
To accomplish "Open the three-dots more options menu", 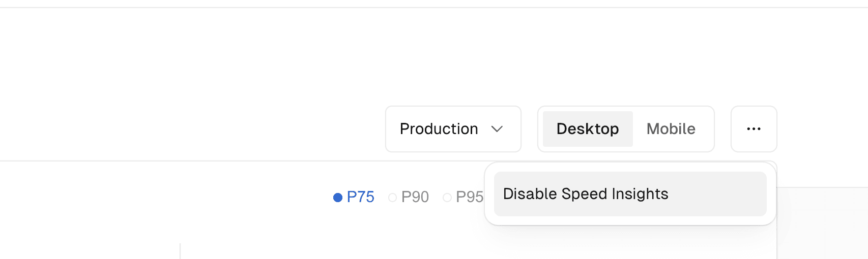I will 754,129.
